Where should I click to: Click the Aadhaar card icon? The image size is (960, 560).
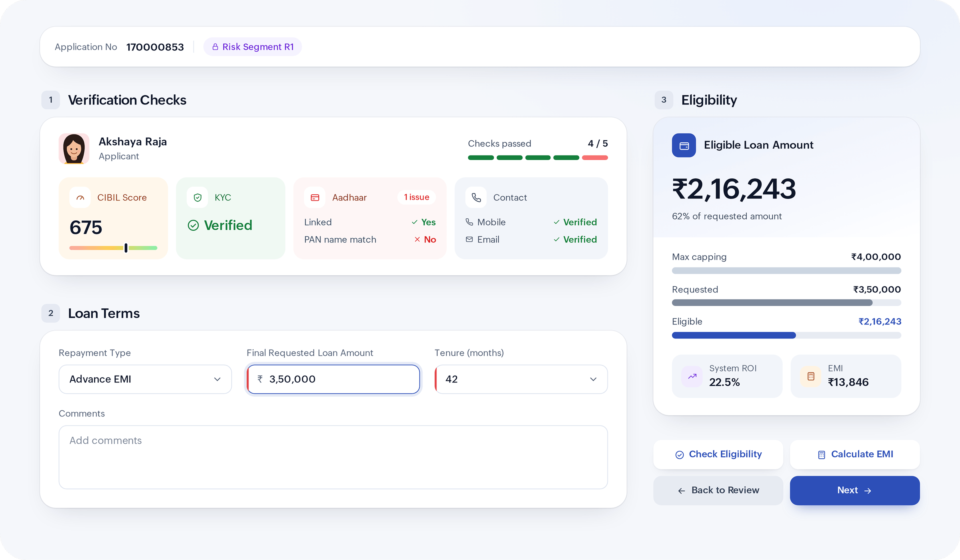click(x=315, y=198)
